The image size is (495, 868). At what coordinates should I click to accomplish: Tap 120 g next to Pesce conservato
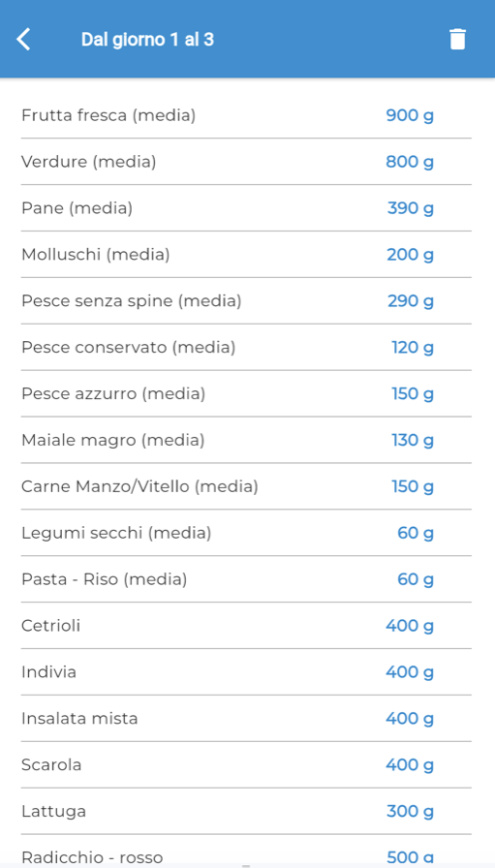click(413, 348)
